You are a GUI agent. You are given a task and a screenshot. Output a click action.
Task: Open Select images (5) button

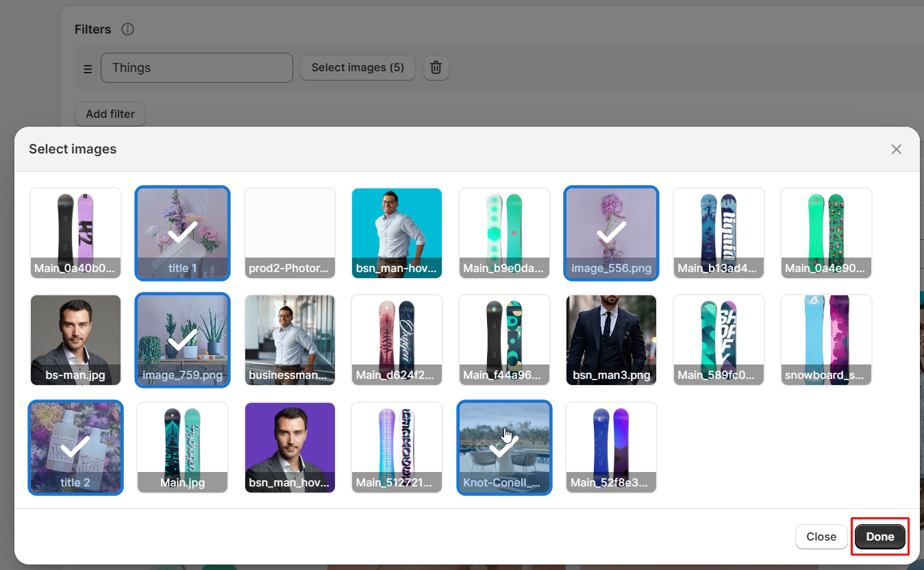358,68
